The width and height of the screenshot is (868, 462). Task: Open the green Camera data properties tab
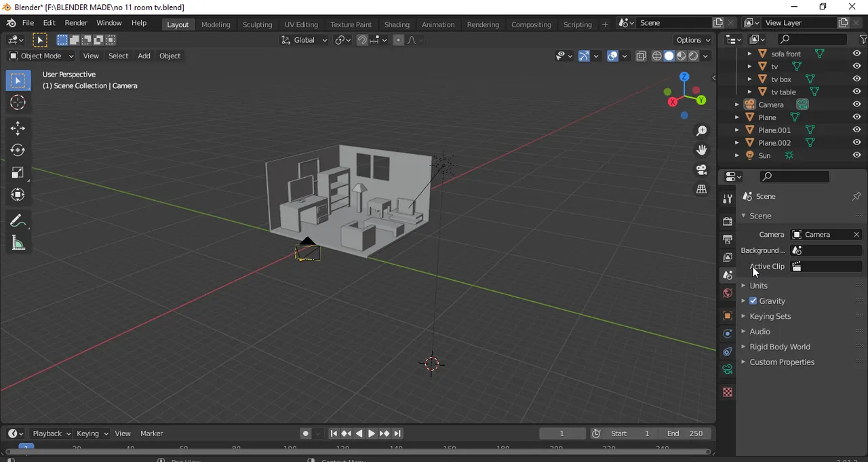point(728,370)
